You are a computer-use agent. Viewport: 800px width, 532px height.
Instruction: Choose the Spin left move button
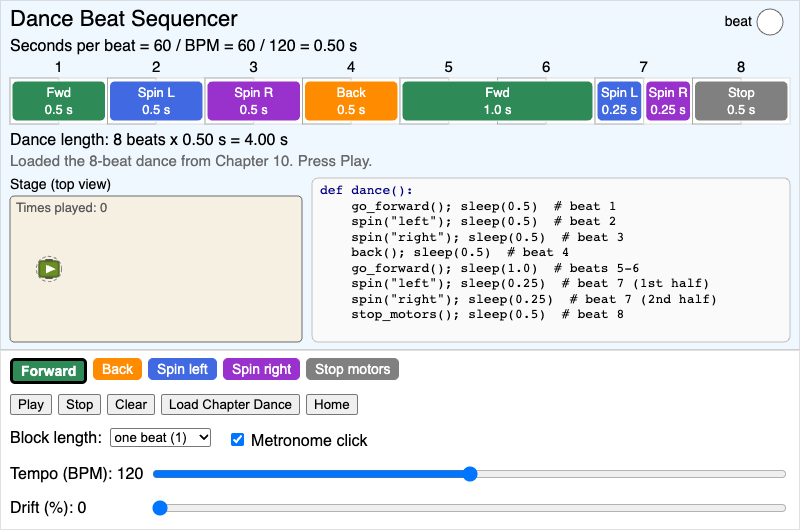click(182, 369)
